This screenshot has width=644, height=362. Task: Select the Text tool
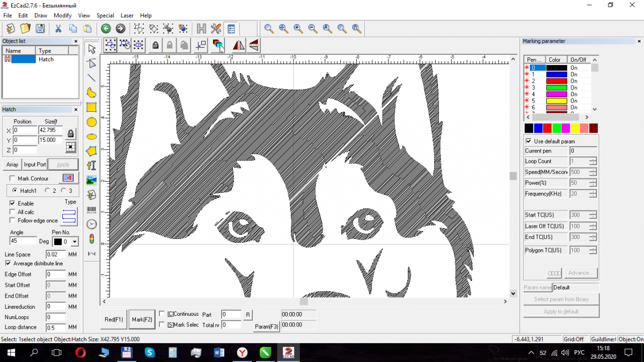tap(92, 165)
